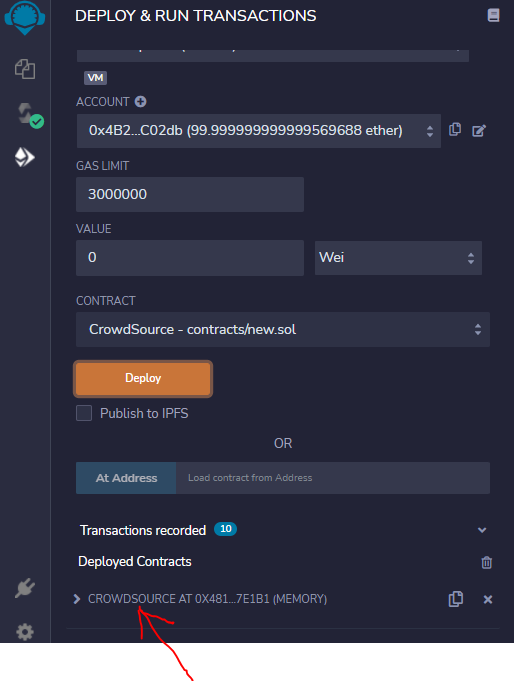Open the Settings gear icon
The image size is (514, 681).
tap(25, 631)
